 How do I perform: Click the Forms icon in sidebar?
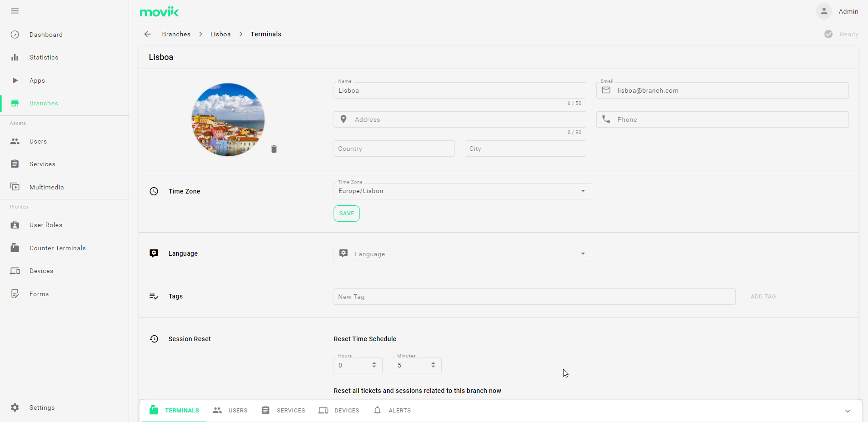click(x=15, y=294)
